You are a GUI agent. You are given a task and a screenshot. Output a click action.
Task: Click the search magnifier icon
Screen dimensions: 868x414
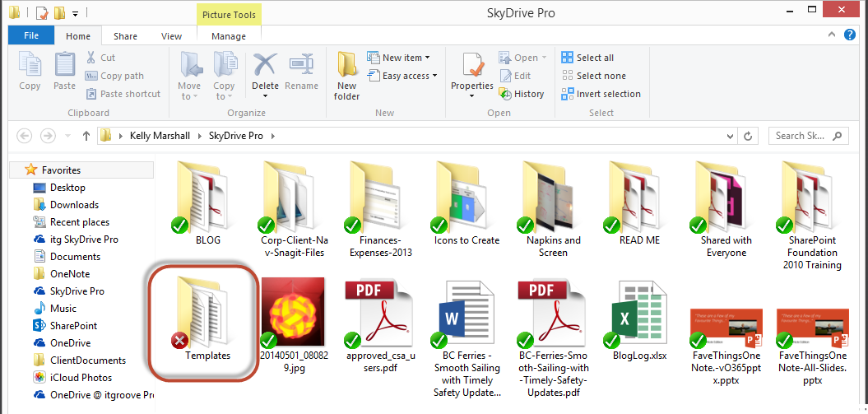click(x=838, y=136)
